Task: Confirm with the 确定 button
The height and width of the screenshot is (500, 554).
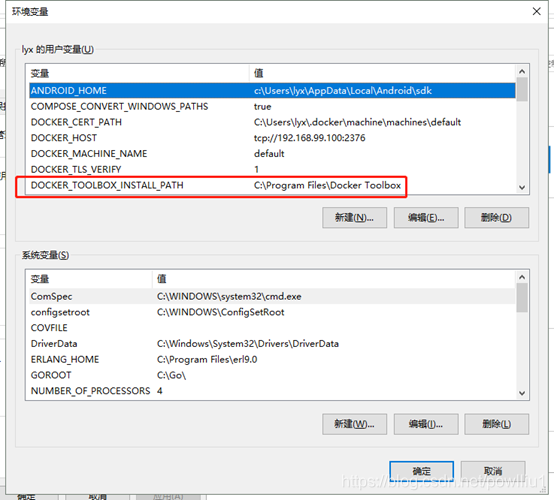Action: click(x=422, y=471)
